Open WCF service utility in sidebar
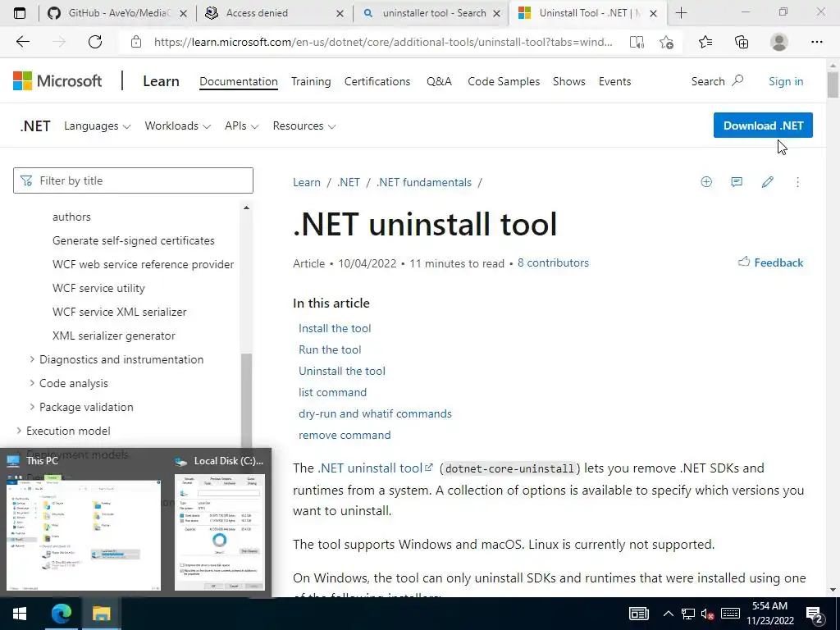The image size is (840, 630). click(98, 288)
